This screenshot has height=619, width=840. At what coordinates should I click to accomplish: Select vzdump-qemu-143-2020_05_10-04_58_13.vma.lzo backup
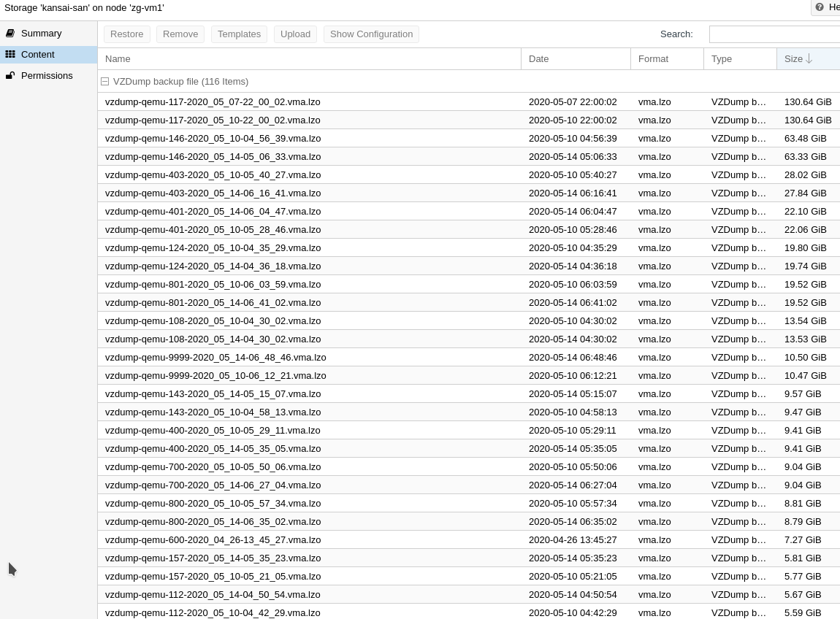pyautogui.click(x=469, y=412)
